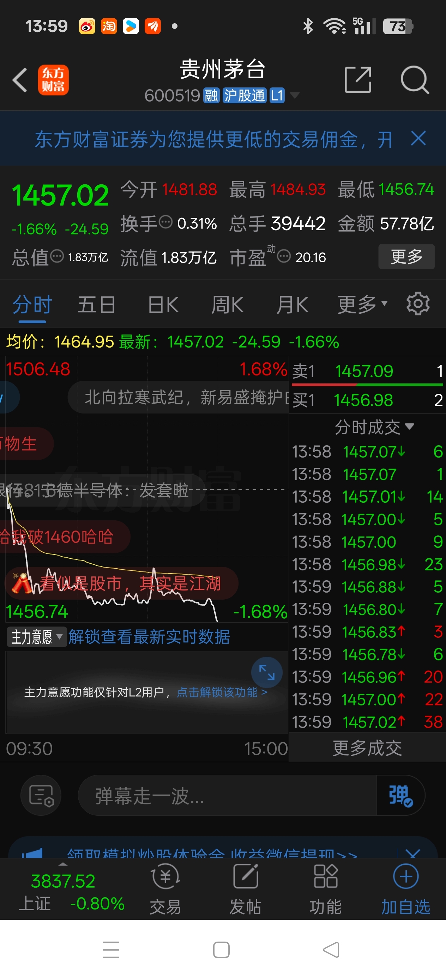Tap the Android home button
Viewport: 446px width, 980px height.
pyautogui.click(x=221, y=950)
